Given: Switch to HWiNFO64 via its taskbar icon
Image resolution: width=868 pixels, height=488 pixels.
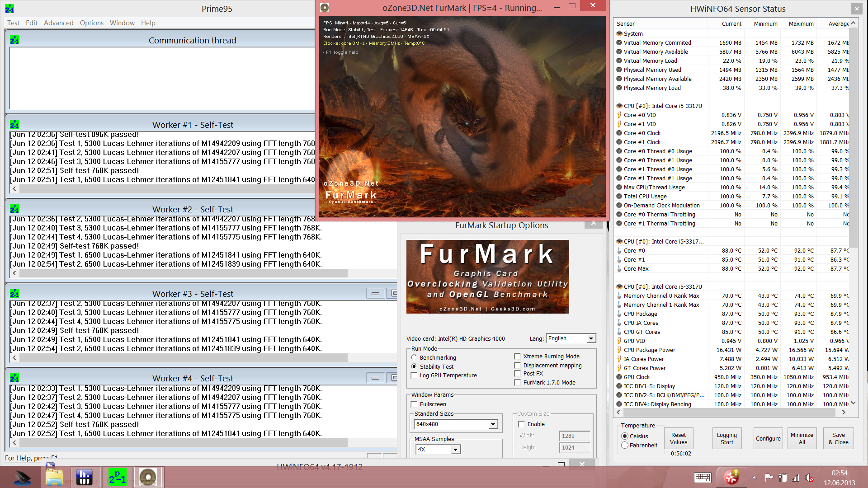Looking at the screenshot, I should [85, 477].
